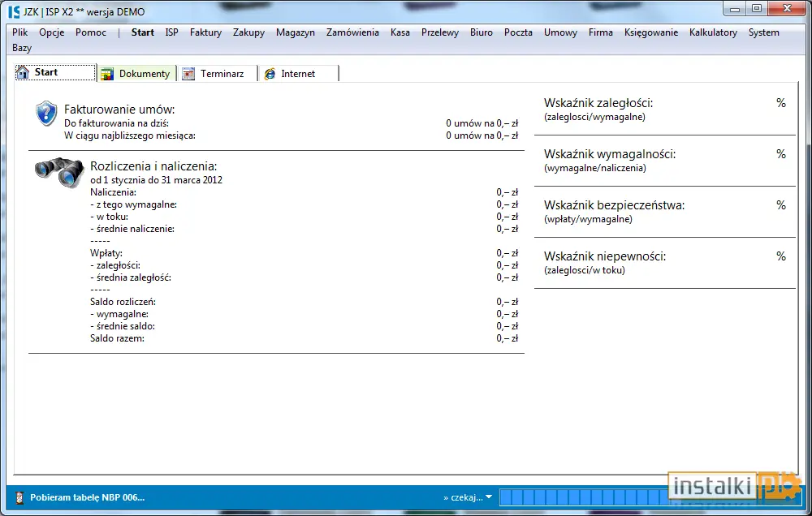Open the Opcje menu
This screenshot has height=516, width=812.
[52, 32]
